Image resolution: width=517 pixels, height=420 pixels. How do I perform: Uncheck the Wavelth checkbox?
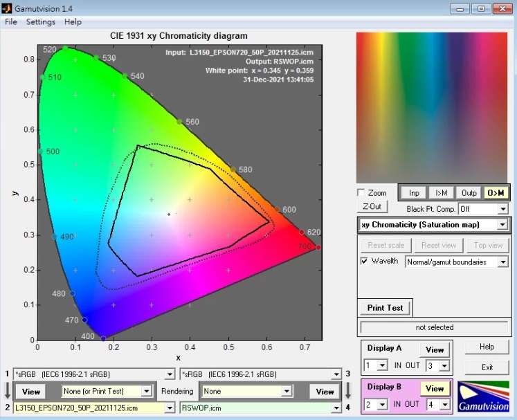[364, 262]
